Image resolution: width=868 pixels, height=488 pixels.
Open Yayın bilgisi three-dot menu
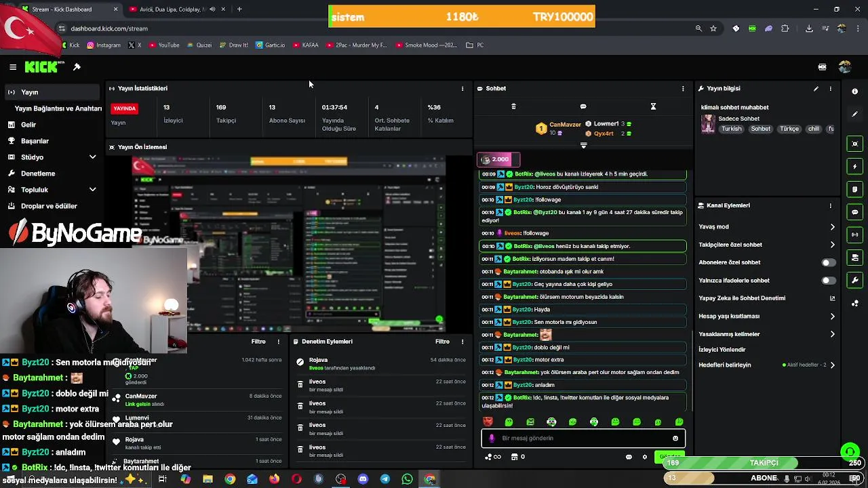[830, 89]
